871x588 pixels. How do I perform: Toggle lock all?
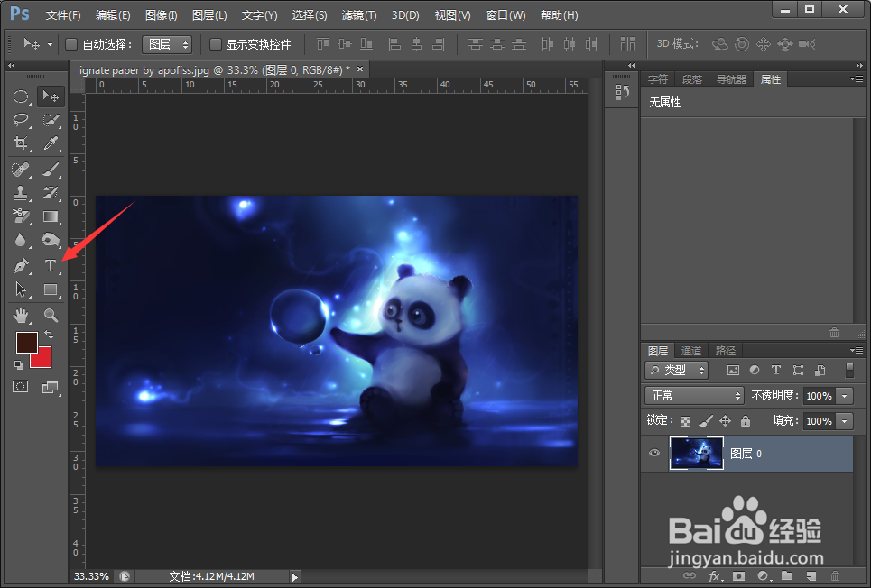pyautogui.click(x=746, y=421)
